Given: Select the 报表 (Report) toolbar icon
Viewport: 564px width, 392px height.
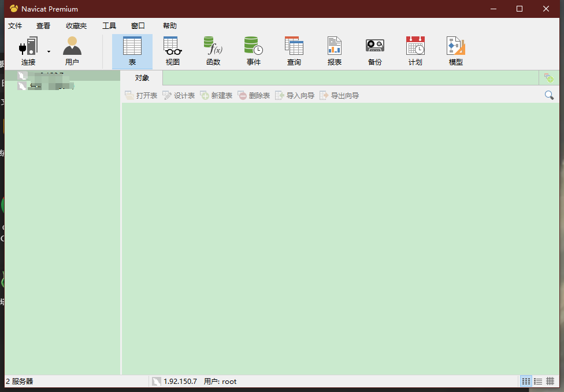Looking at the screenshot, I should pyautogui.click(x=335, y=47).
